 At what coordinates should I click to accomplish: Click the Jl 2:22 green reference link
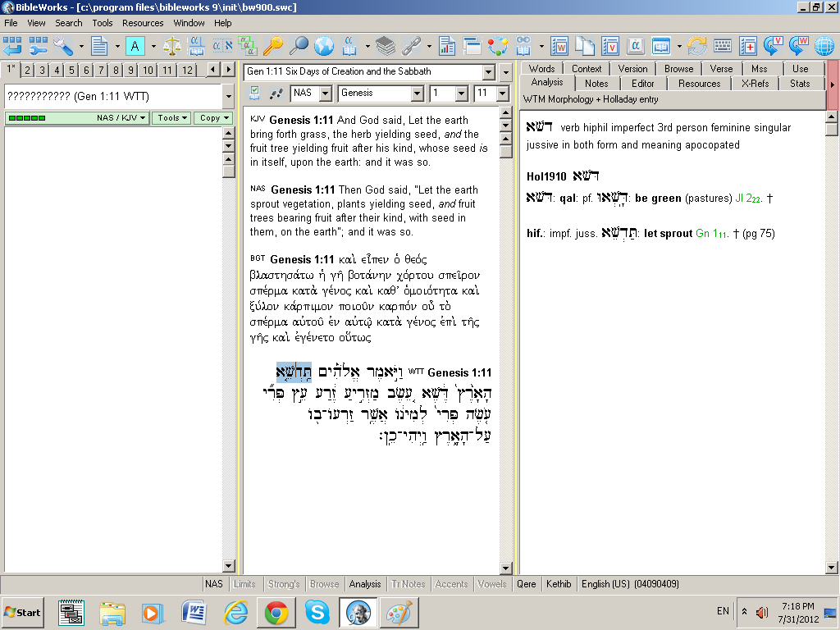coord(747,199)
